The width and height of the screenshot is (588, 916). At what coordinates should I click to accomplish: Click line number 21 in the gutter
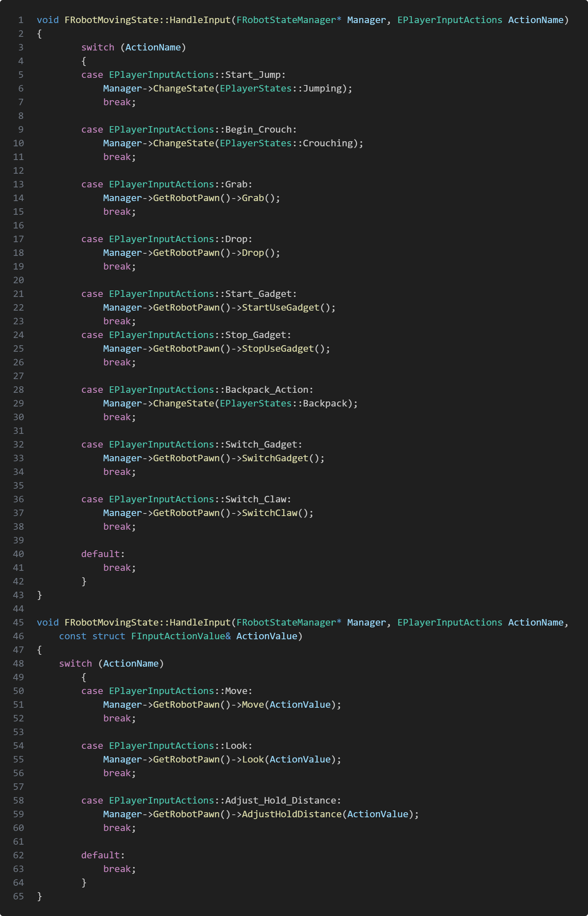18,294
